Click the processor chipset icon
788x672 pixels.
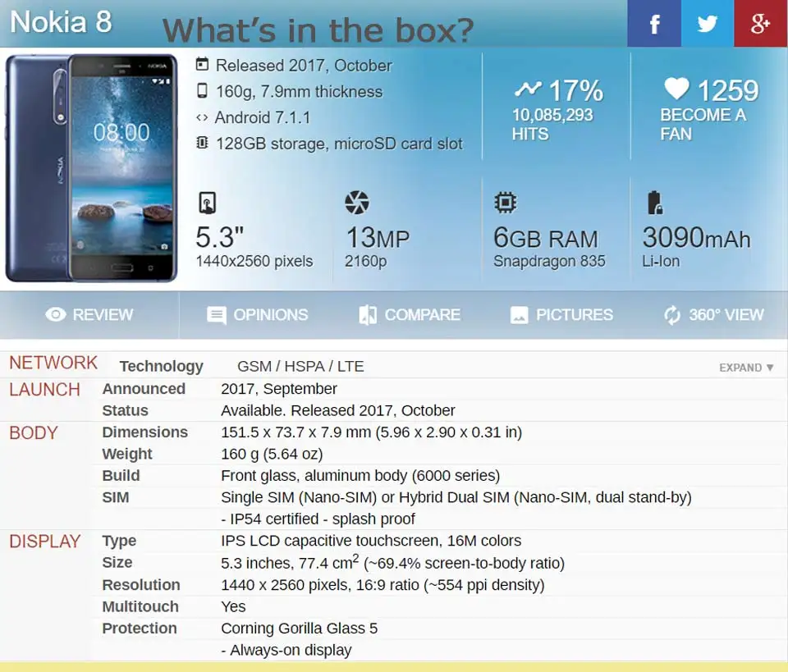pyautogui.click(x=505, y=203)
